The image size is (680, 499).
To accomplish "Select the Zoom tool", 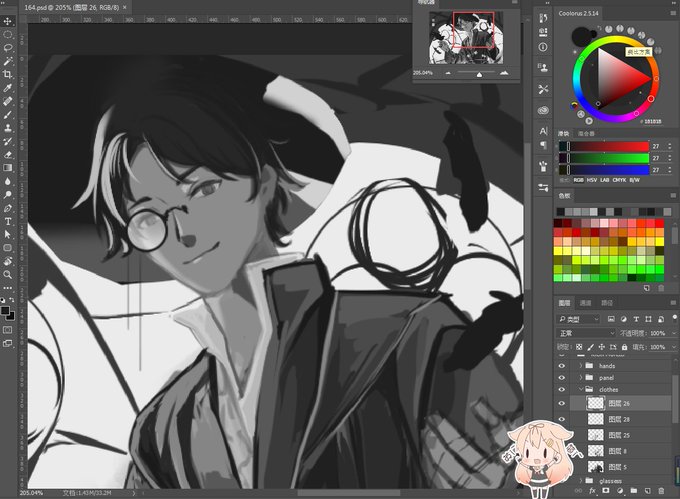I will click(8, 274).
